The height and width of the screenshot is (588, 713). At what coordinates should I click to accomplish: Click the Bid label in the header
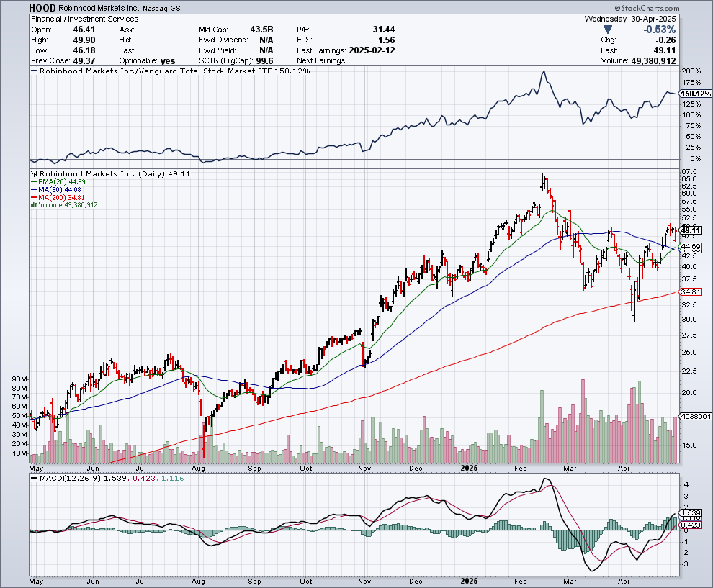125,40
